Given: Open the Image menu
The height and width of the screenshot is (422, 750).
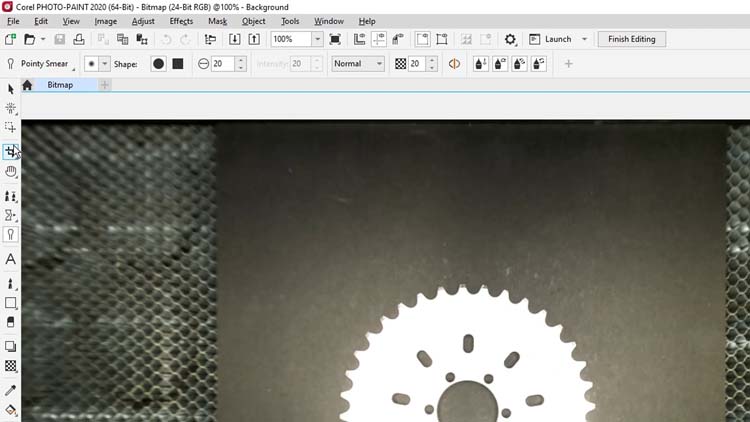Looking at the screenshot, I should point(105,21).
